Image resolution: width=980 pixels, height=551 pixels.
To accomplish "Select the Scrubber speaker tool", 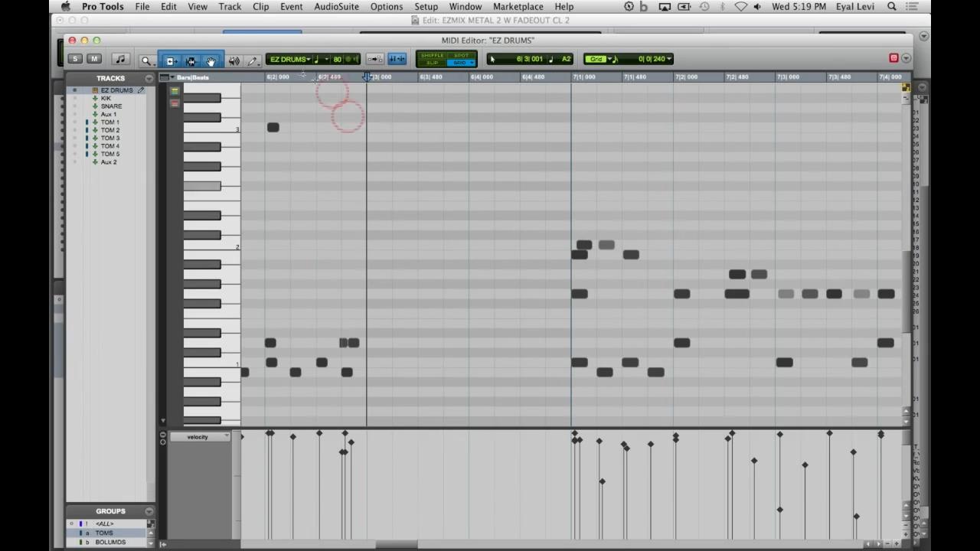I will point(234,60).
